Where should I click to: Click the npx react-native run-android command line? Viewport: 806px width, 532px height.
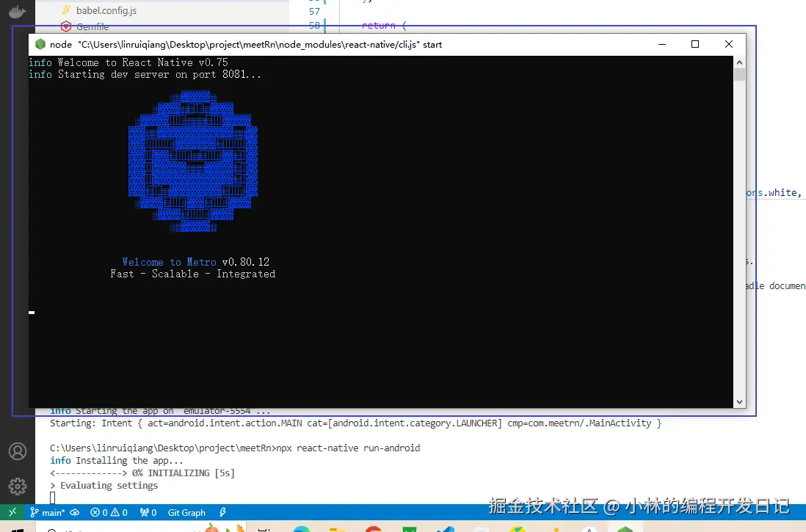click(x=235, y=448)
